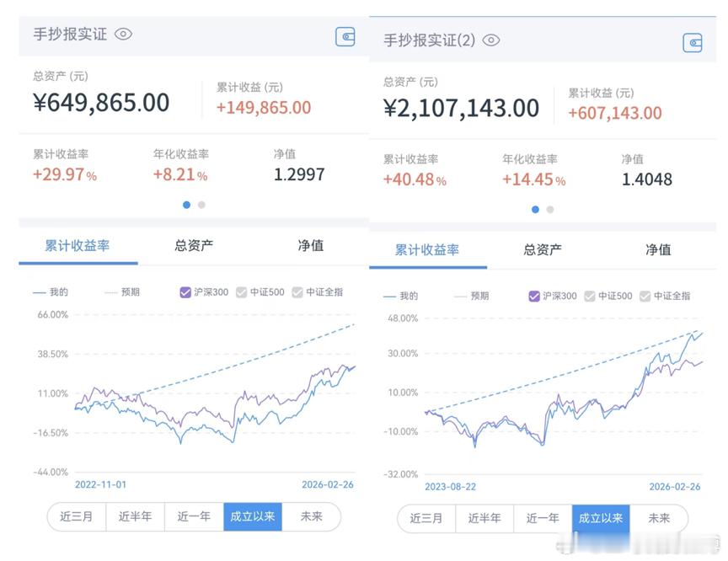728x561 pixels.
Task: Click cumulative return +40.48%
Action: (415, 179)
